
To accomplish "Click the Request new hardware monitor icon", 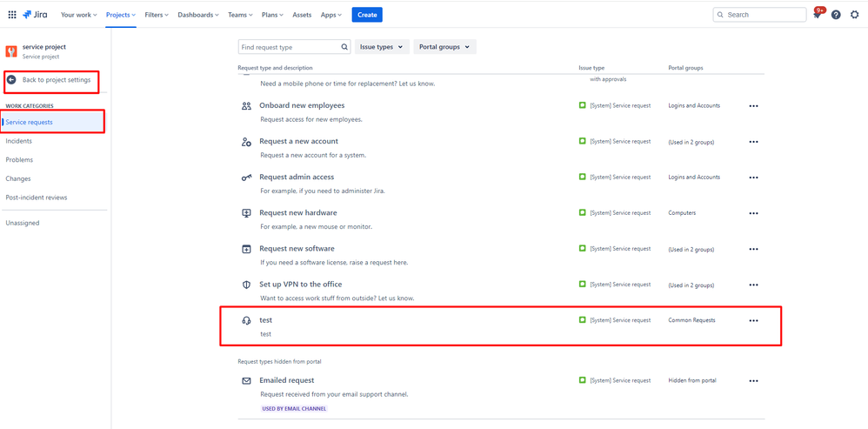I will [247, 213].
